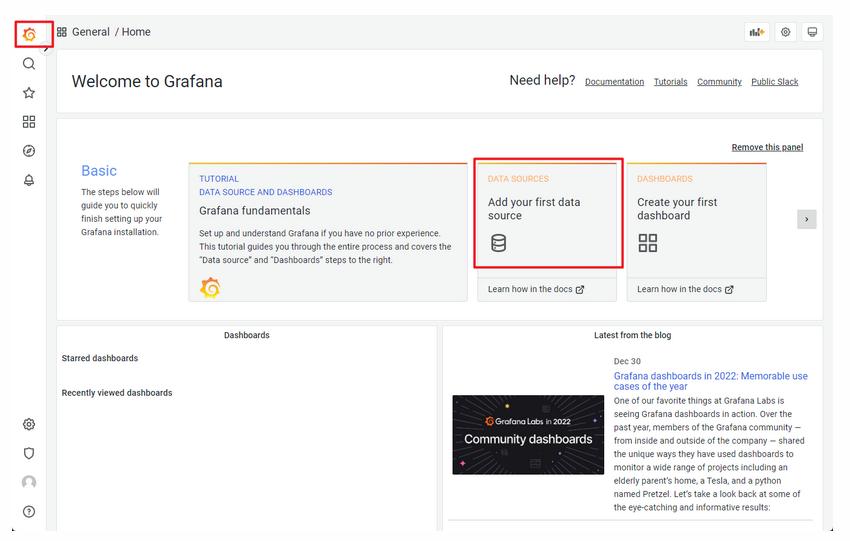Open the search dashboards magnifier icon

tap(29, 63)
